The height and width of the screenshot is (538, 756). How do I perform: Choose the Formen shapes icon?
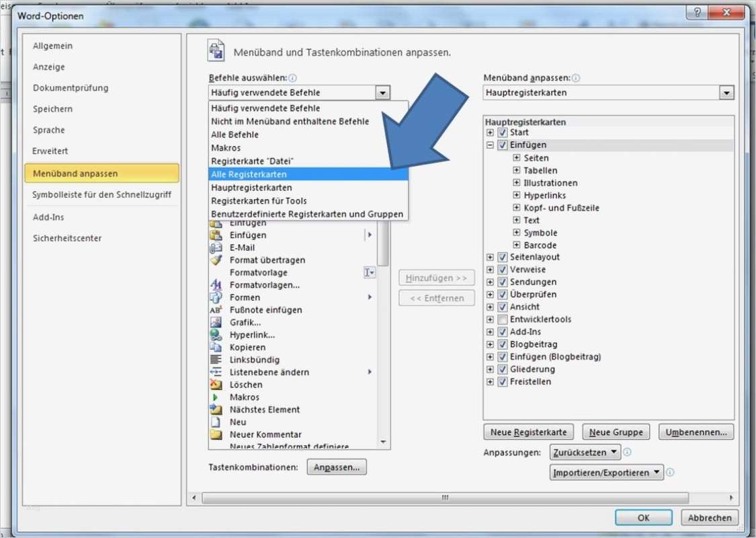pos(216,297)
